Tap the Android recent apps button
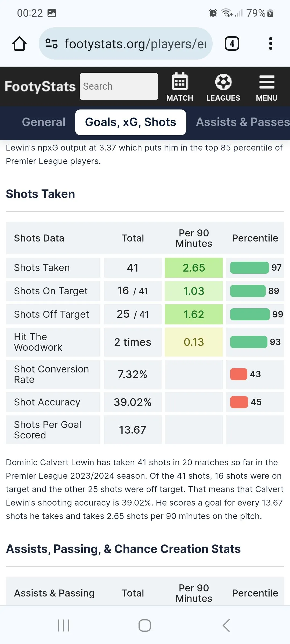The width and height of the screenshot is (290, 644). 64,625
